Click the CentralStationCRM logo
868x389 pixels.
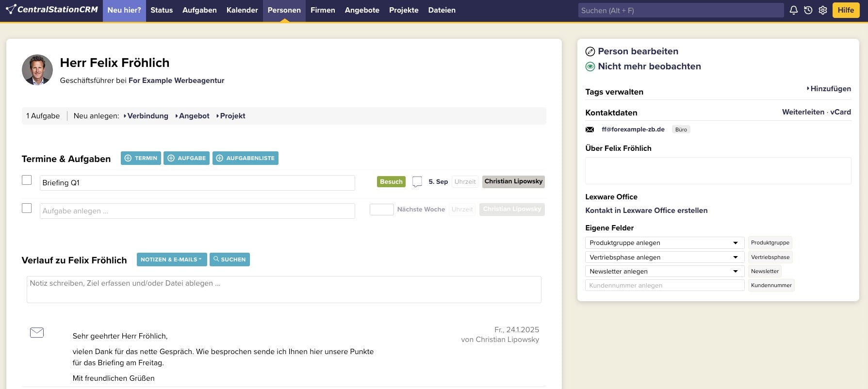pos(52,10)
